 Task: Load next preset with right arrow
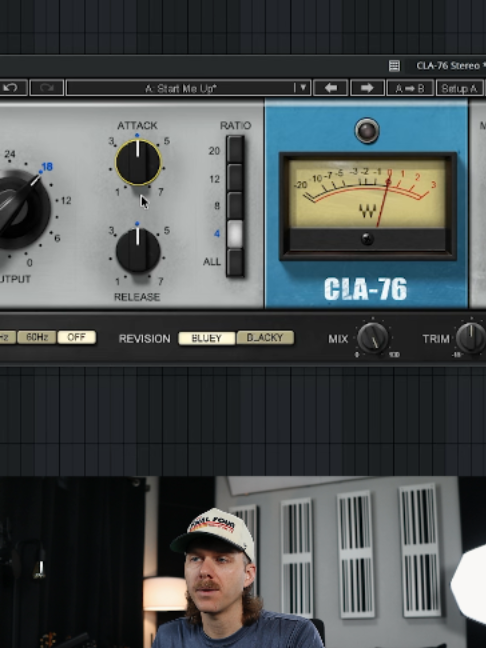click(x=367, y=88)
